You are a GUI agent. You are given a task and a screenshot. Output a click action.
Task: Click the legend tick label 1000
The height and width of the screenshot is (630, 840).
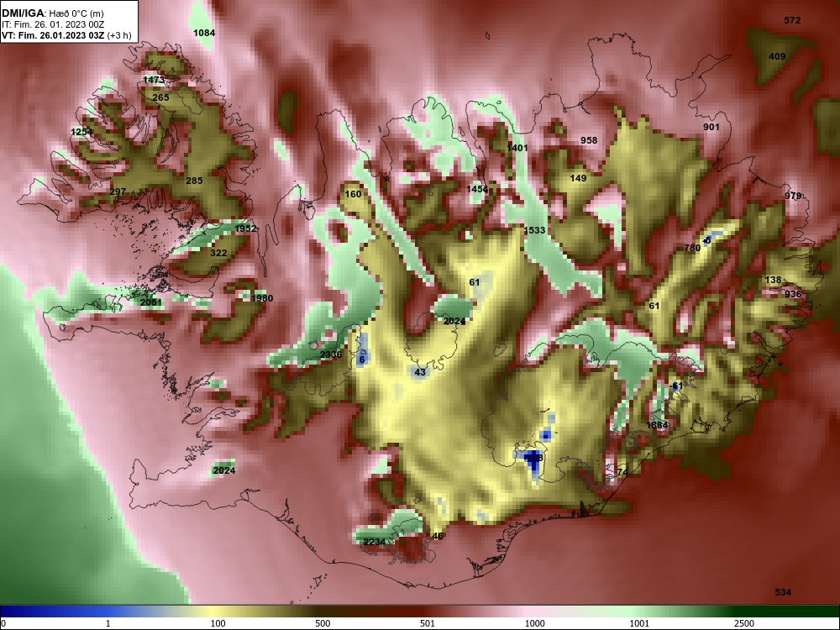click(534, 623)
